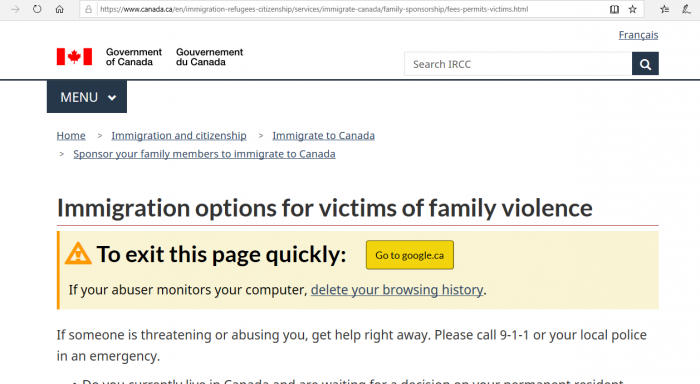The height and width of the screenshot is (384, 700).
Task: Open Sponsor your family members breadcrumb
Action: 204,154
